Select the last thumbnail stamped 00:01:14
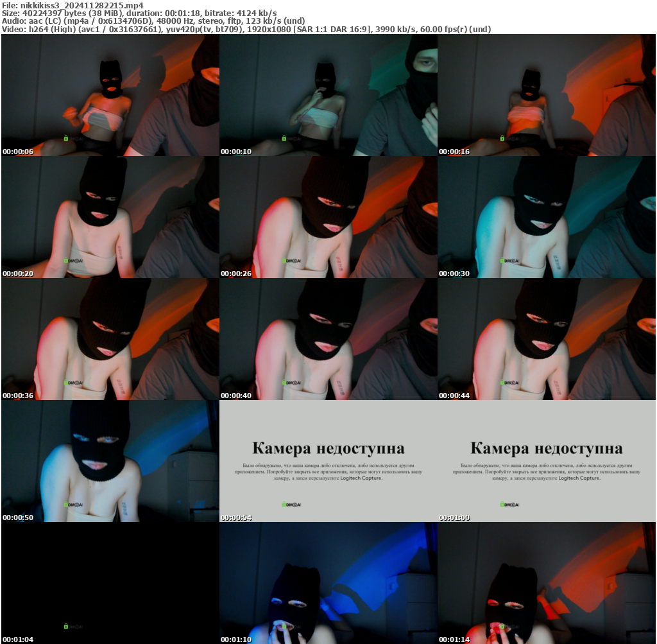 pos(547,583)
